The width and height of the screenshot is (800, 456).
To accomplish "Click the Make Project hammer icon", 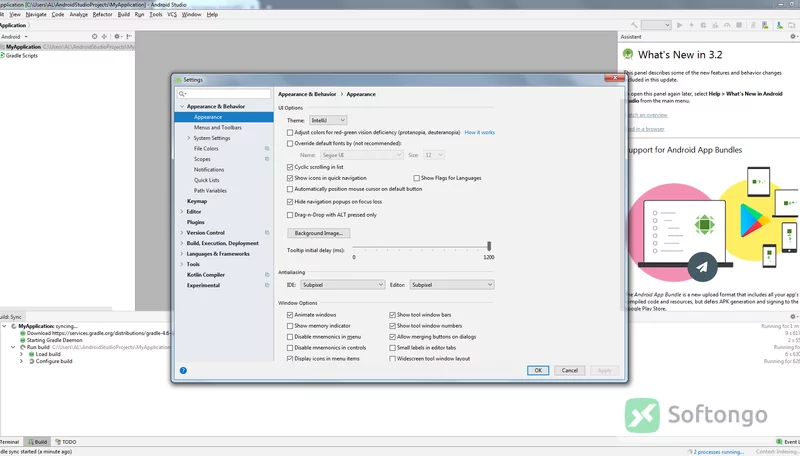I will point(634,25).
